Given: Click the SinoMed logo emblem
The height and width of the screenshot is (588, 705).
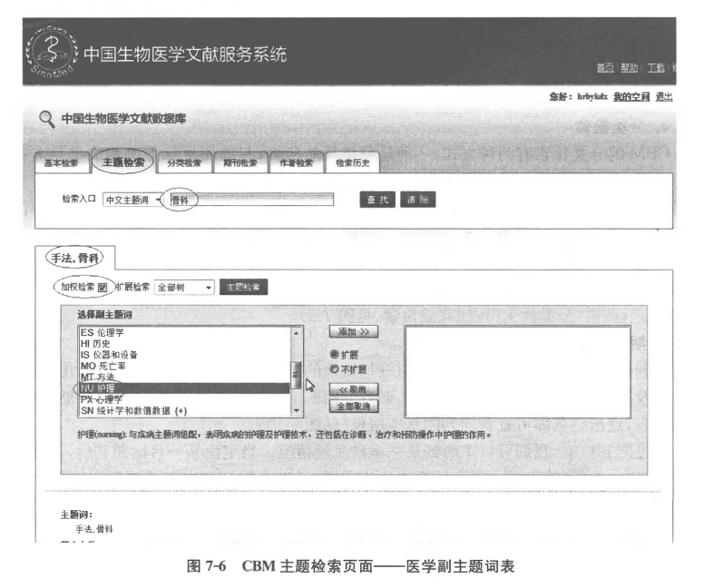Looking at the screenshot, I should (52, 51).
